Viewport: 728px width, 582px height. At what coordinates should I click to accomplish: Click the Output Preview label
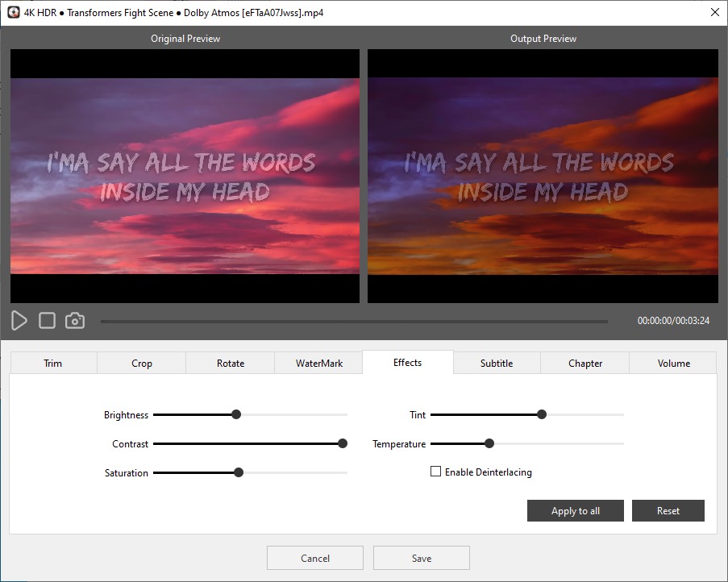coord(543,39)
